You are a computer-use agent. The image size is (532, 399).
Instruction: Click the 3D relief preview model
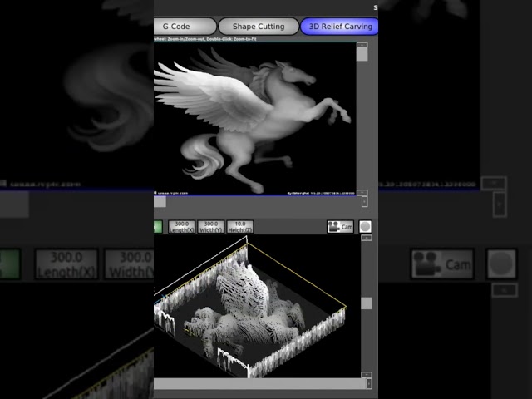click(249, 307)
